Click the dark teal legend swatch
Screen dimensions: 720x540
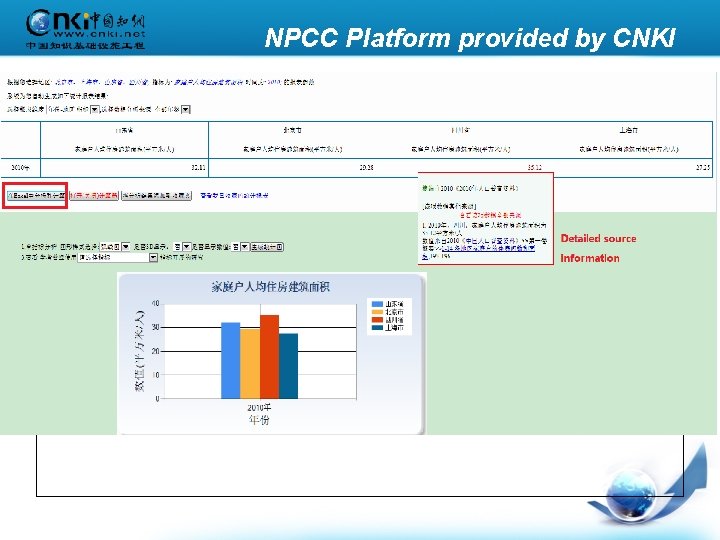[377, 327]
